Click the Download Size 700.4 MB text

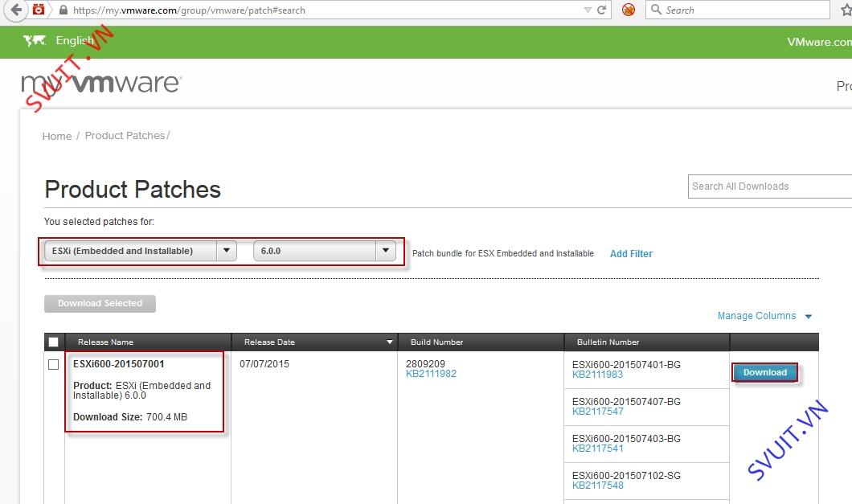tap(130, 417)
